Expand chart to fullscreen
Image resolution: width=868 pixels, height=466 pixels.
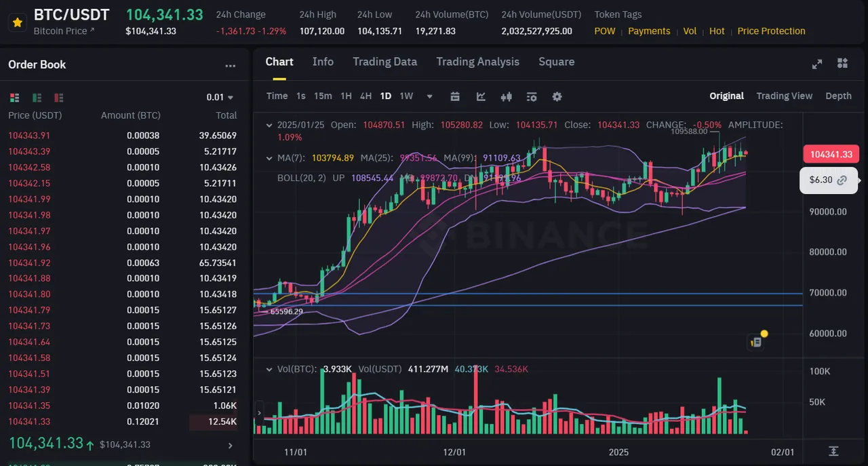(x=817, y=64)
